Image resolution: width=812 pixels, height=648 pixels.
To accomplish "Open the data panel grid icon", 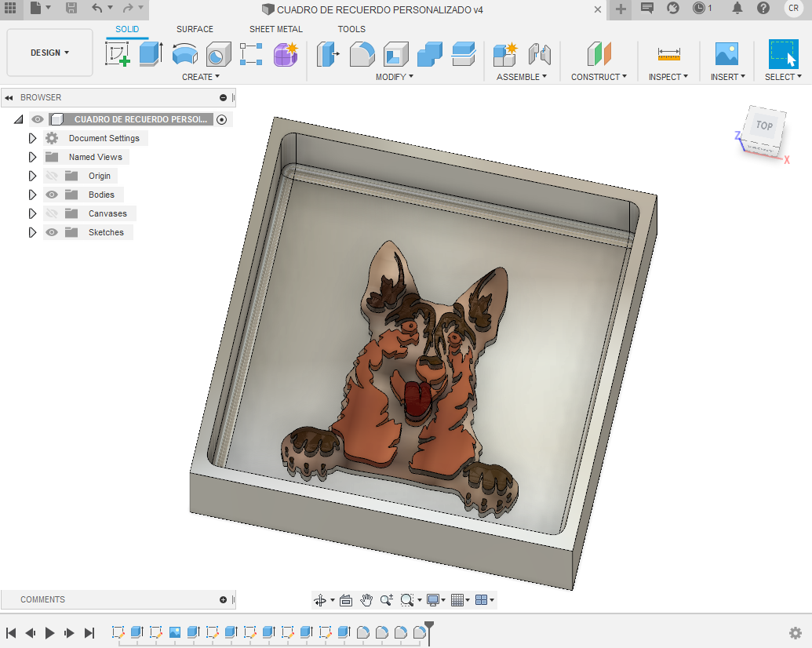I will click(x=10, y=8).
